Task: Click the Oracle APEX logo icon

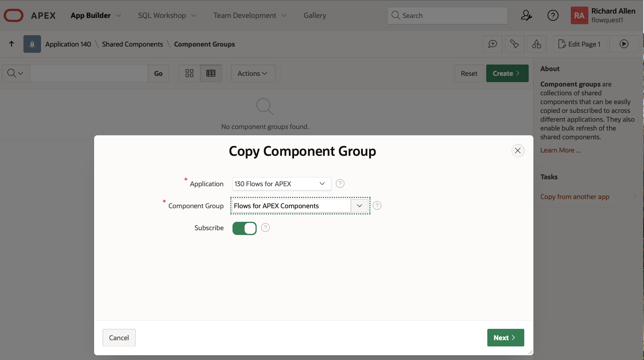Action: click(14, 15)
